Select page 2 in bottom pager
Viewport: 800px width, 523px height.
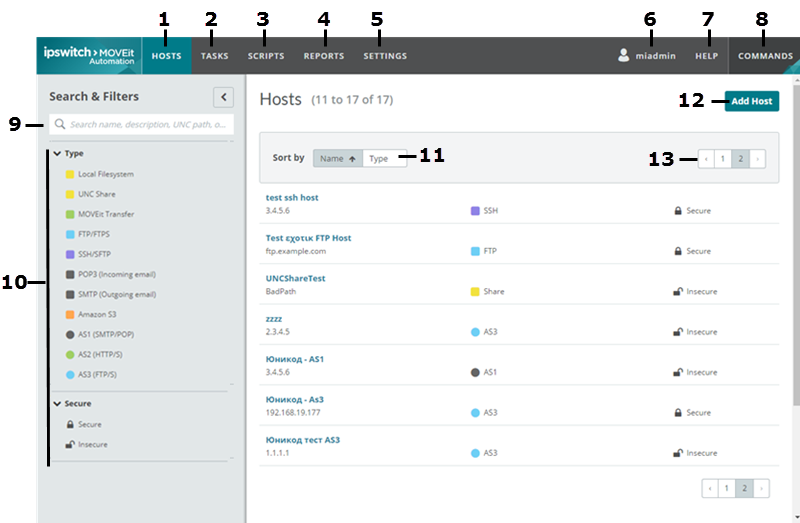744,488
